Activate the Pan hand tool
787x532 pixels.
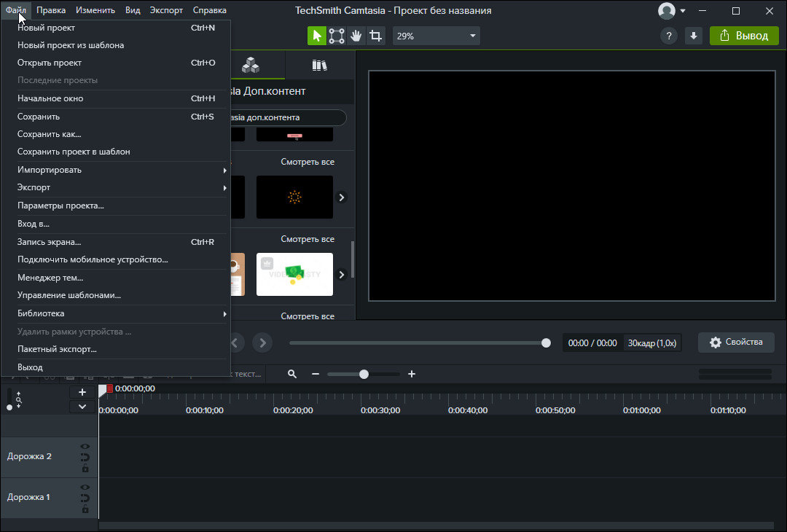pyautogui.click(x=356, y=36)
